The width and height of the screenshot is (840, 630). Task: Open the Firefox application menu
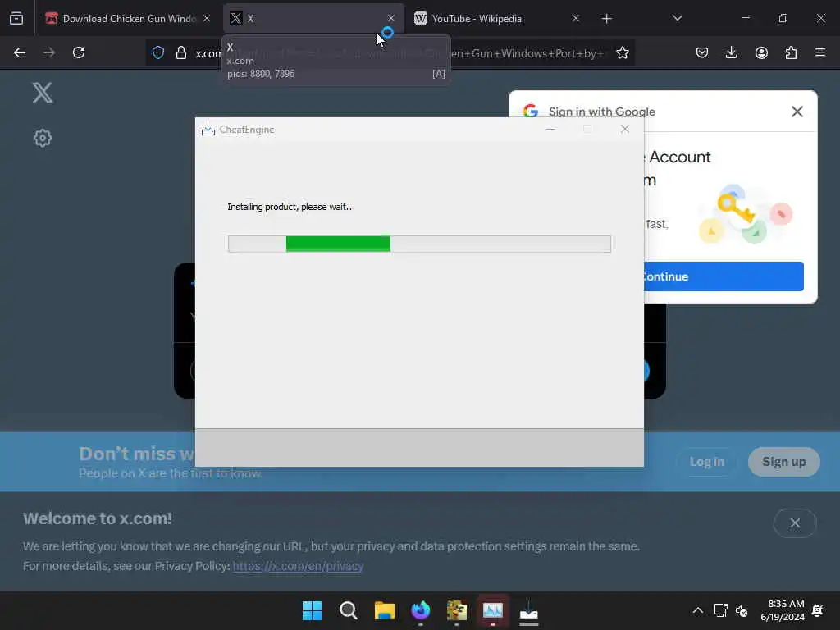coord(820,52)
